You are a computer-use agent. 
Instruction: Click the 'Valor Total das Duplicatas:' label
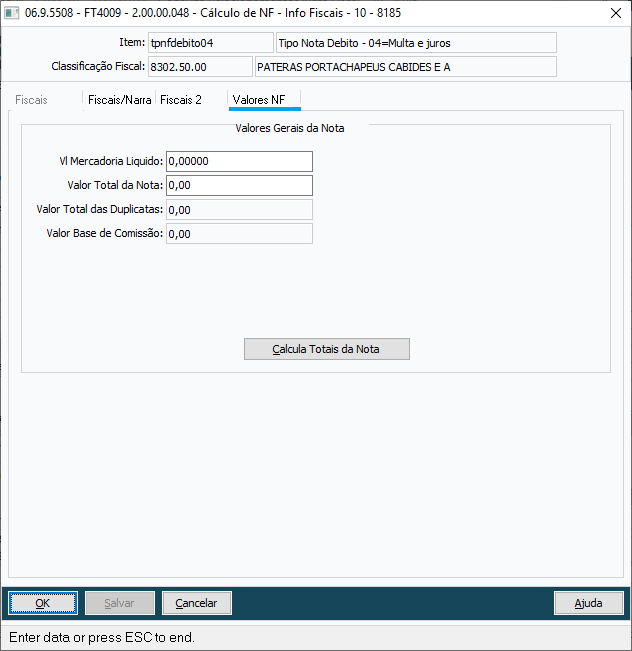point(100,209)
